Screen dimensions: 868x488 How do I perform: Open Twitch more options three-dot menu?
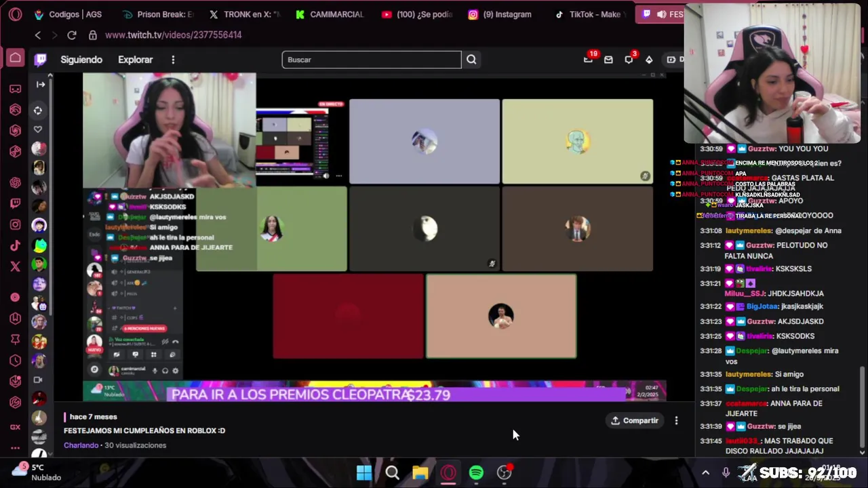pos(173,60)
